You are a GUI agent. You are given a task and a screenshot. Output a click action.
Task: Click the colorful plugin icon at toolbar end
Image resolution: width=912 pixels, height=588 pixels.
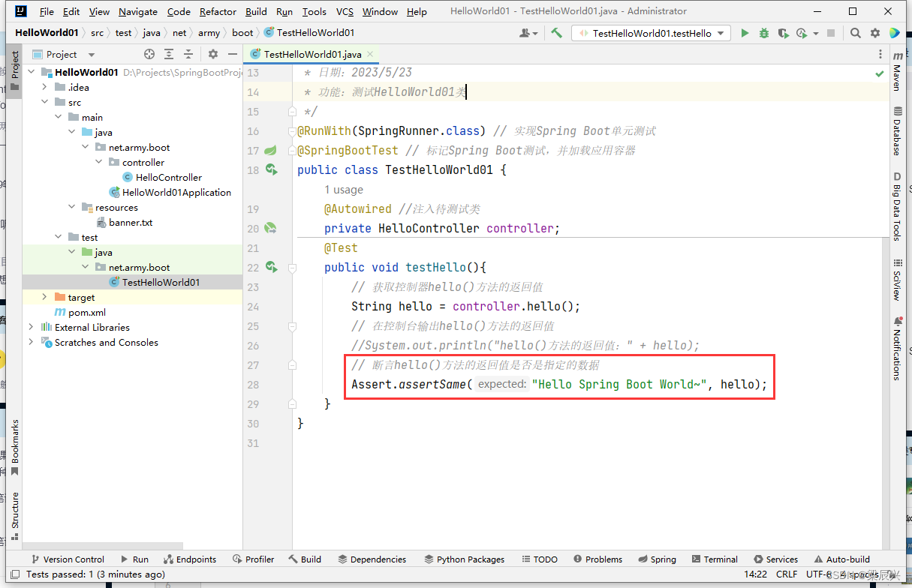[894, 33]
